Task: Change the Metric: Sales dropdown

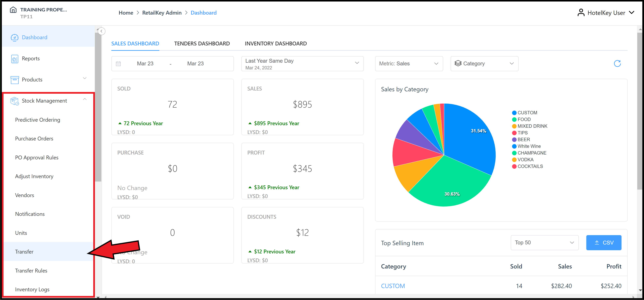Action: coord(409,64)
